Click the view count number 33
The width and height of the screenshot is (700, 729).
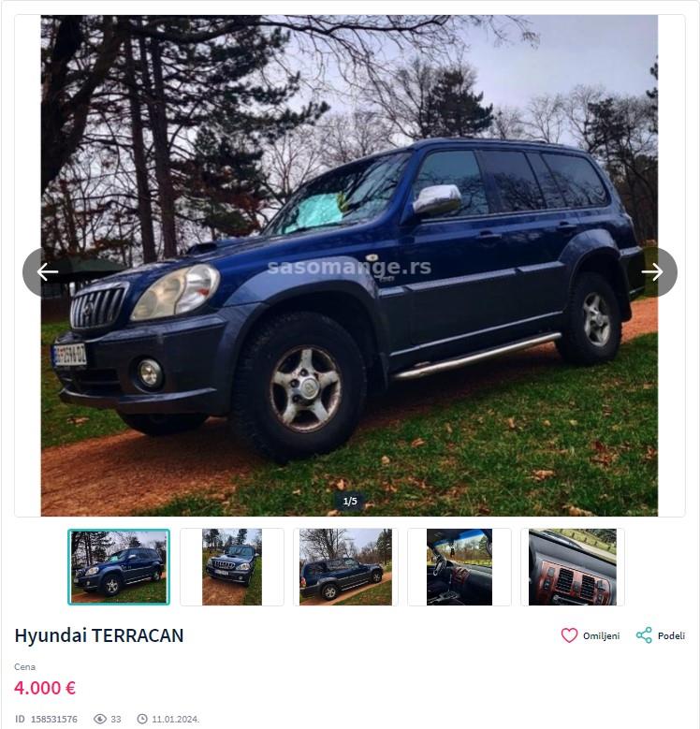pos(116,720)
